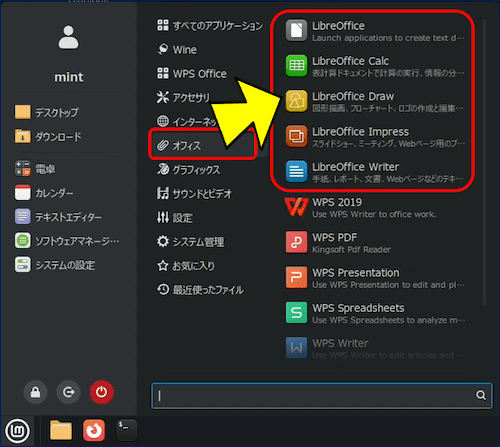The image size is (500, 447).
Task: Launch LibreOffice Writer
Action: [x=375, y=172]
